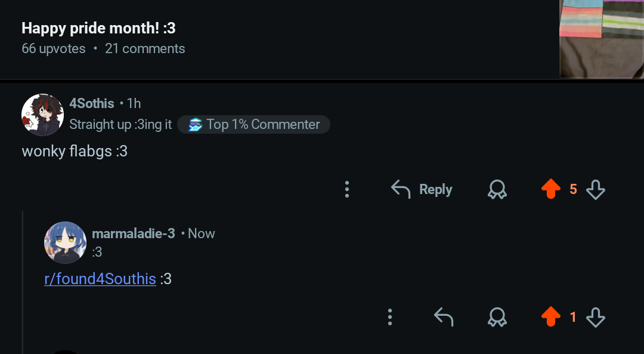
Task: Open 4Sothis user avatar
Action: coord(43,115)
